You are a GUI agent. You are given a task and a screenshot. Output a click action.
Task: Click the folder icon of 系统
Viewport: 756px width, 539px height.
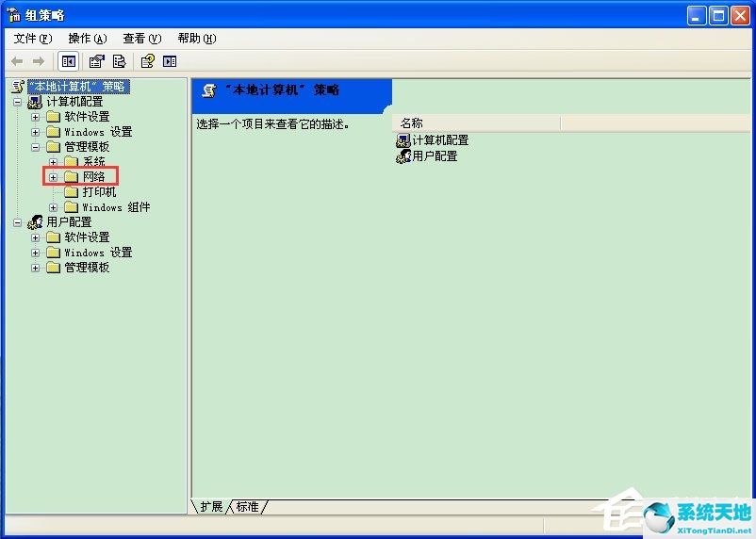[72, 161]
